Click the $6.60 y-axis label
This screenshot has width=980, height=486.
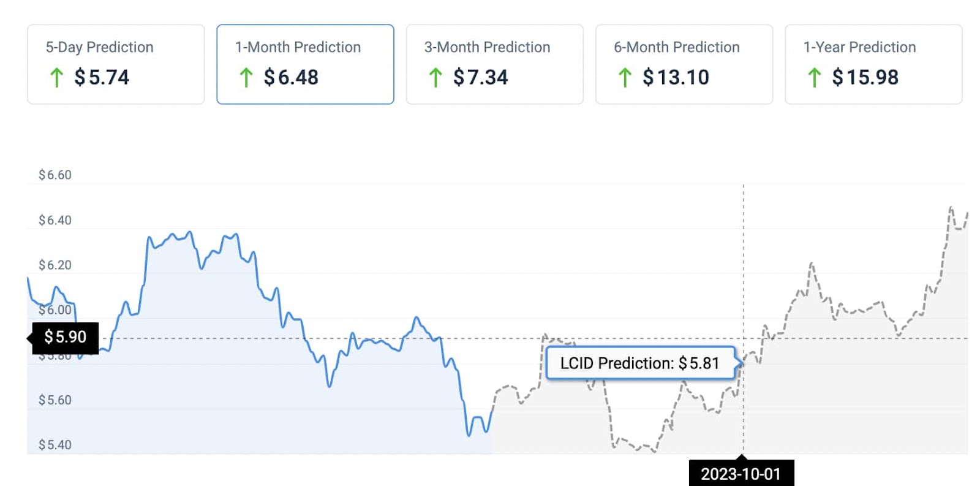pos(55,175)
